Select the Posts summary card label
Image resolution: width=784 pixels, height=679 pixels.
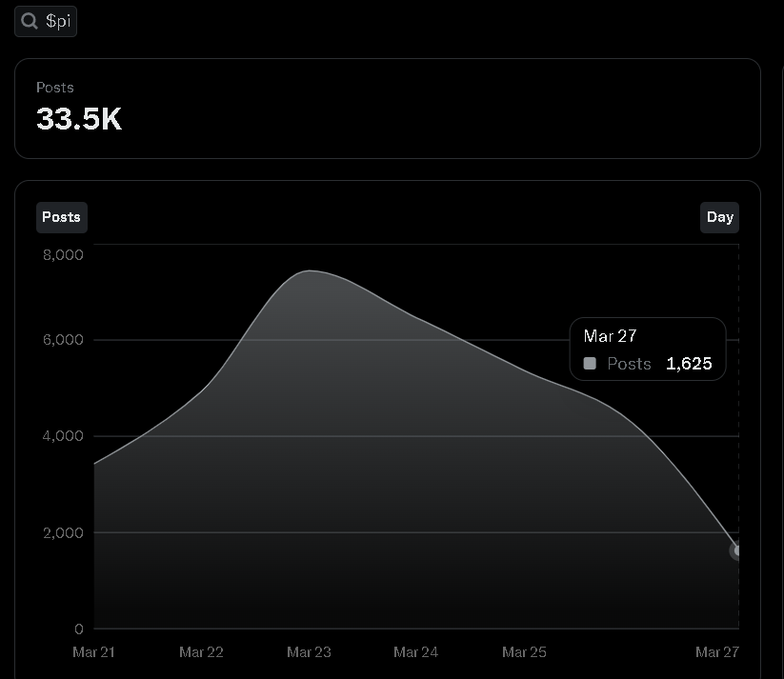pos(55,88)
